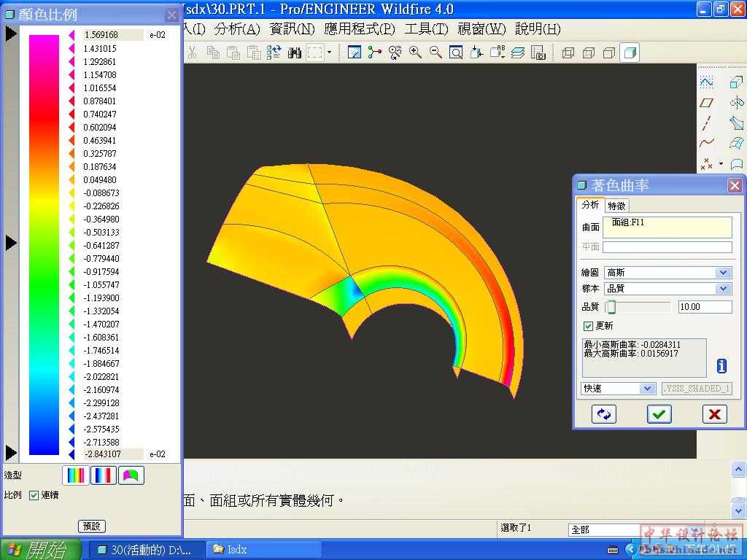Toggle the Spin Center icon
The height and width of the screenshot is (560, 747).
[374, 52]
